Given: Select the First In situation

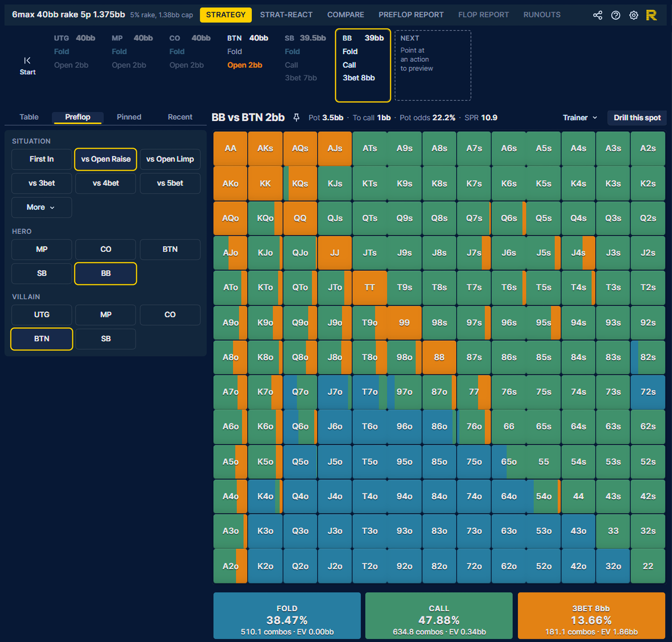Looking at the screenshot, I should coord(42,159).
